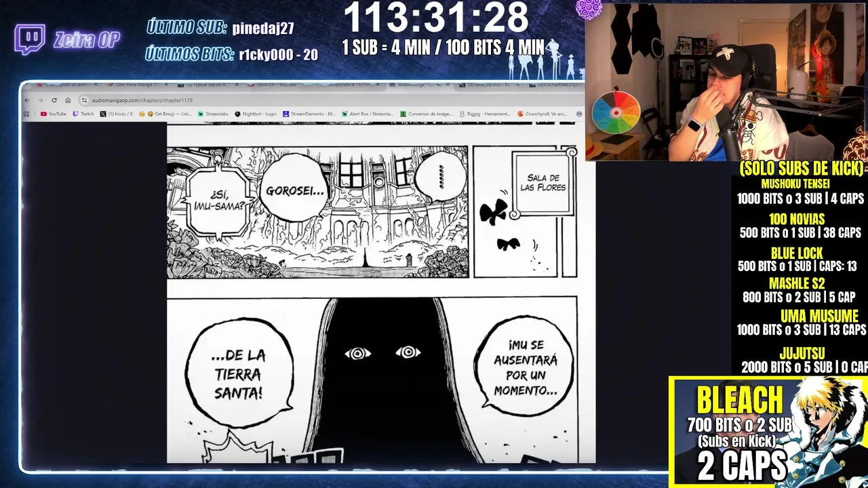The width and height of the screenshot is (868, 488).
Task: Open the Bigjpg bookmark
Action: coord(485,114)
